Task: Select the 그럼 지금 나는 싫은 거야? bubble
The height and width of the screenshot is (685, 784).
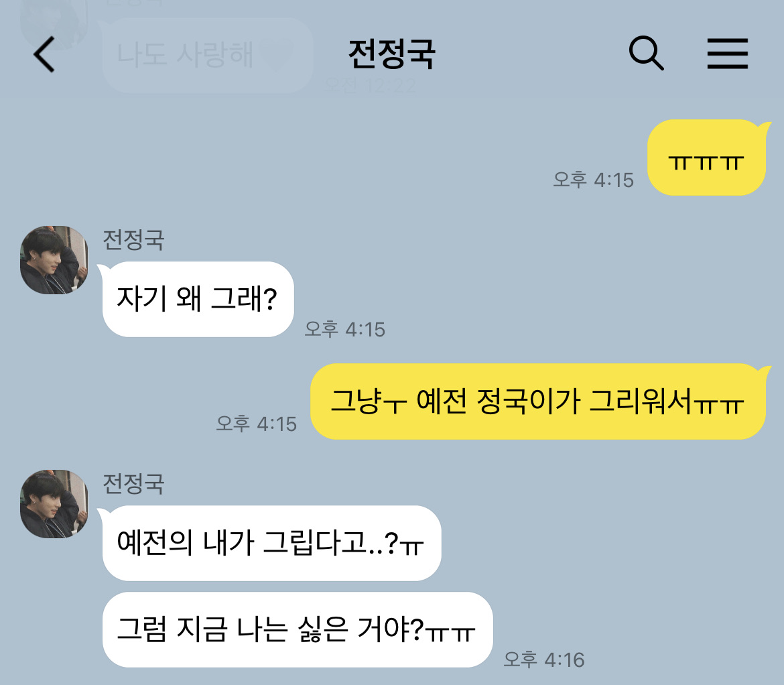Action: tap(298, 629)
